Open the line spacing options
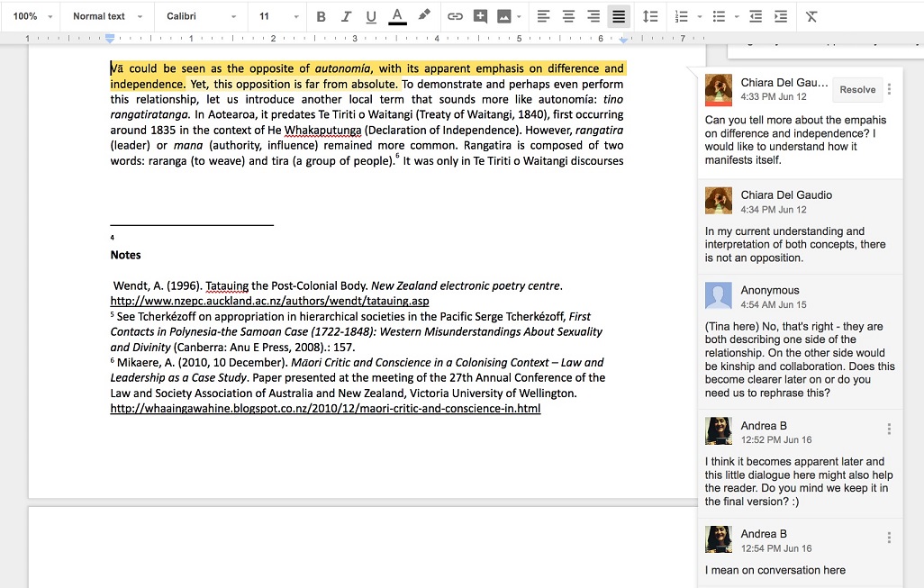The image size is (924, 588). coord(650,16)
